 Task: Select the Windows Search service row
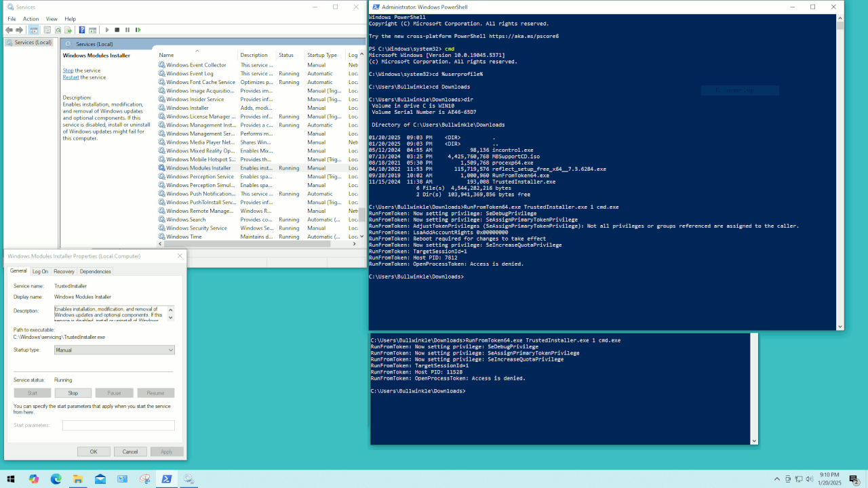[x=258, y=220]
